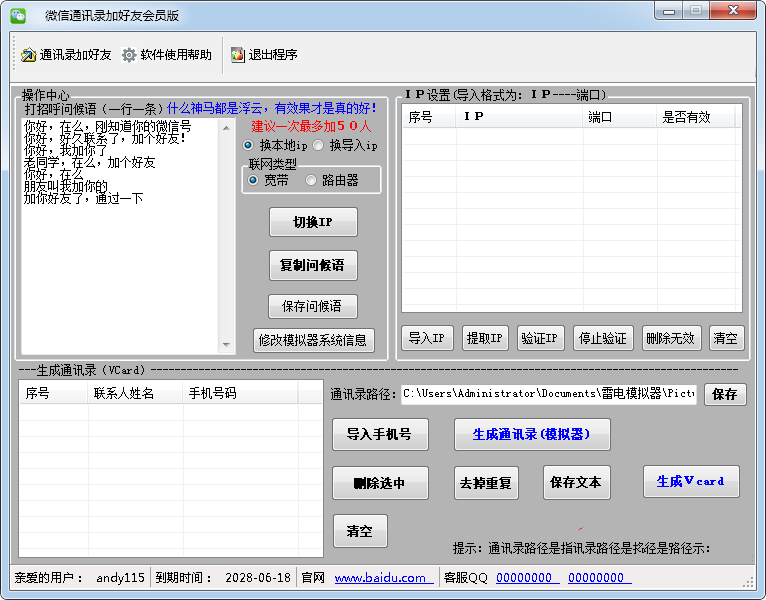Click the 通讯录路径 path input field
The image size is (766, 600).
549,394
